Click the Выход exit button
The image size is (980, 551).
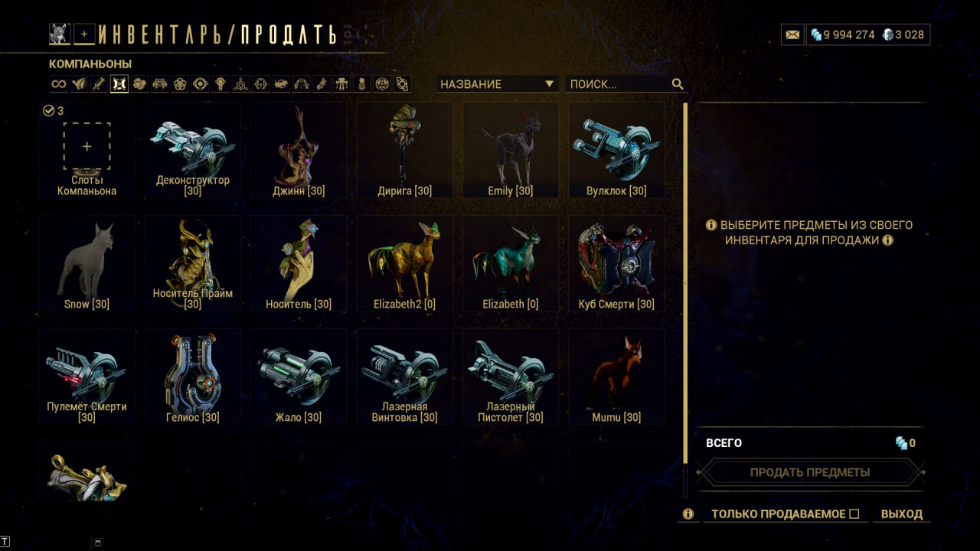click(902, 514)
